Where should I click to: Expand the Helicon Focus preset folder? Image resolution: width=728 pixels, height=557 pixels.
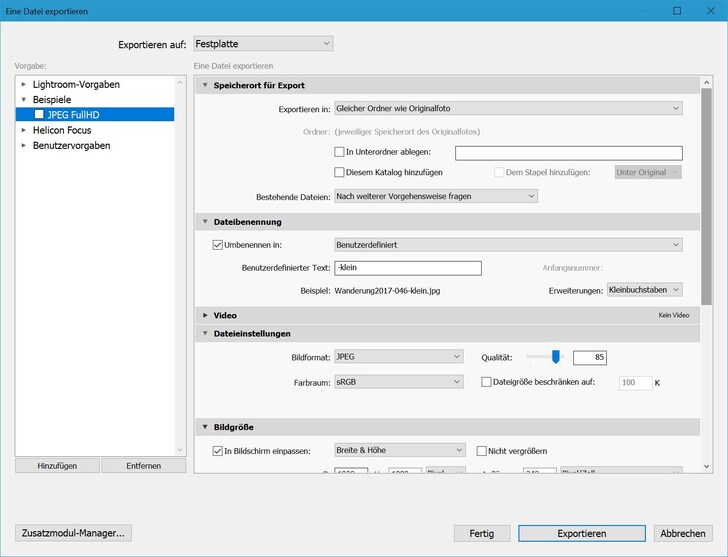(24, 130)
